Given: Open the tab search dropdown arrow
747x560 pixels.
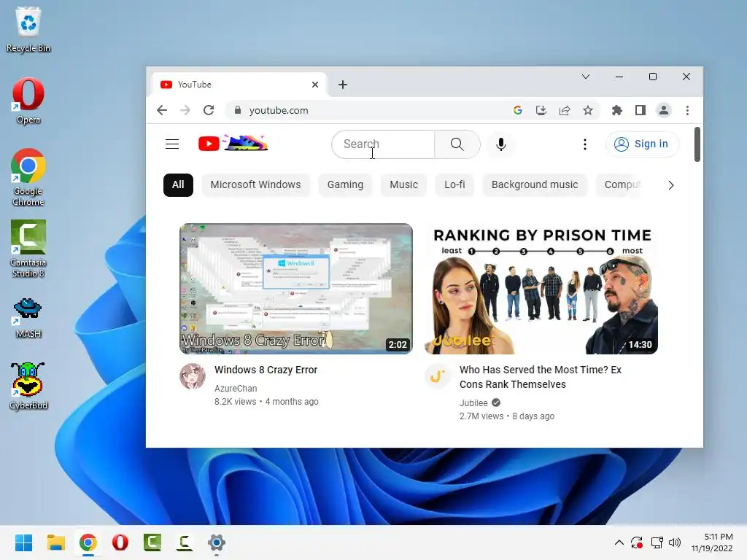Looking at the screenshot, I should coord(586,77).
